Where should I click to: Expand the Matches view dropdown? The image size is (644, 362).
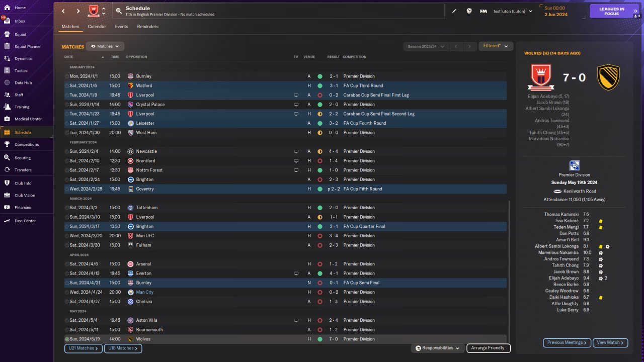pos(105,46)
